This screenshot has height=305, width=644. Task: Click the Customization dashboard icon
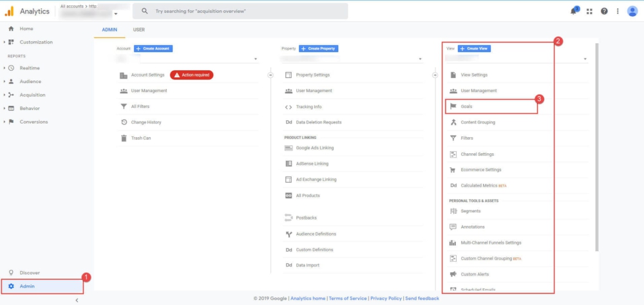(x=11, y=42)
